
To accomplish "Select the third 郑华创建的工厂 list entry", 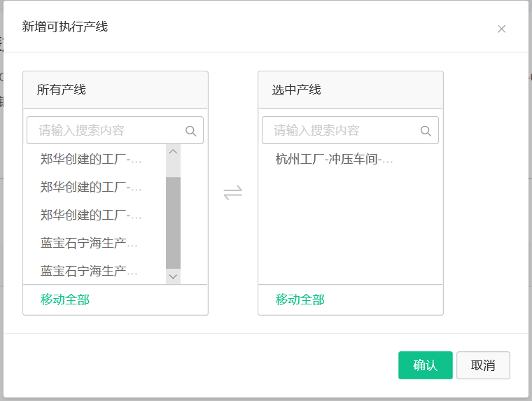I will (x=94, y=215).
